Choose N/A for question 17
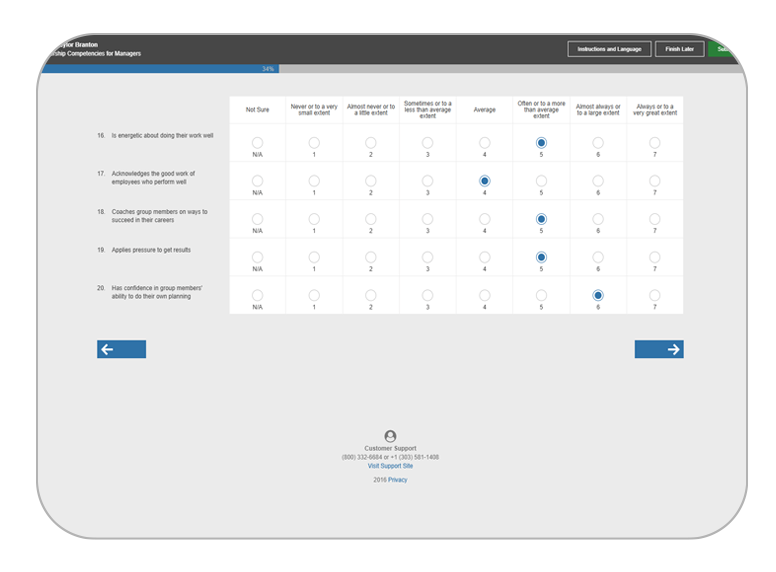Viewport: 776px width, 572px height. click(257, 181)
